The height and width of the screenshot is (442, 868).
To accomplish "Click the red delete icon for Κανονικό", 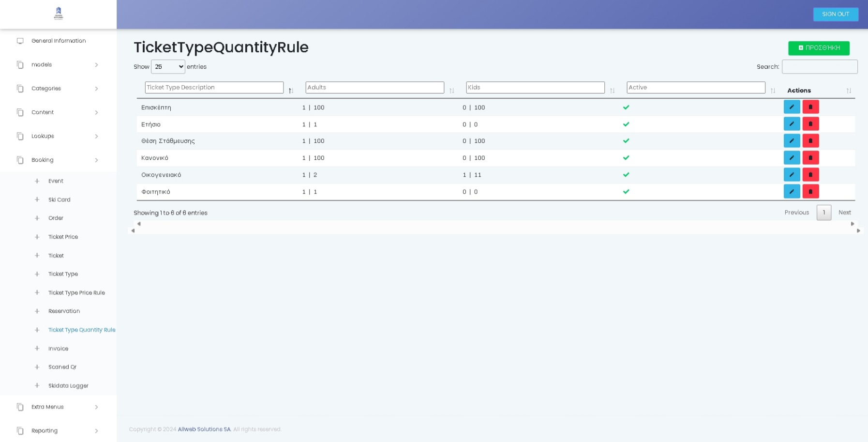I will pyautogui.click(x=810, y=158).
